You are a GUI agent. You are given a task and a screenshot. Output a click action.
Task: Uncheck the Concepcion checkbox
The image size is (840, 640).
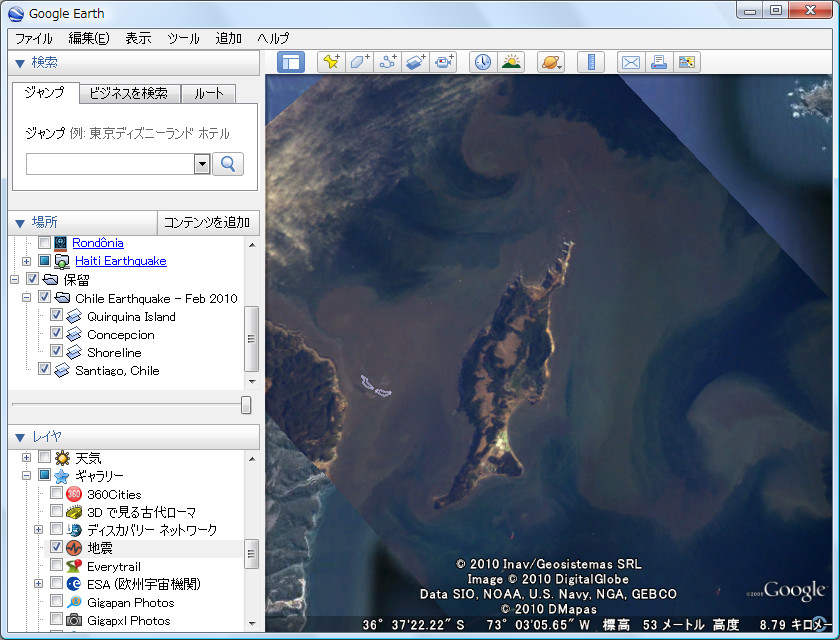[x=56, y=333]
